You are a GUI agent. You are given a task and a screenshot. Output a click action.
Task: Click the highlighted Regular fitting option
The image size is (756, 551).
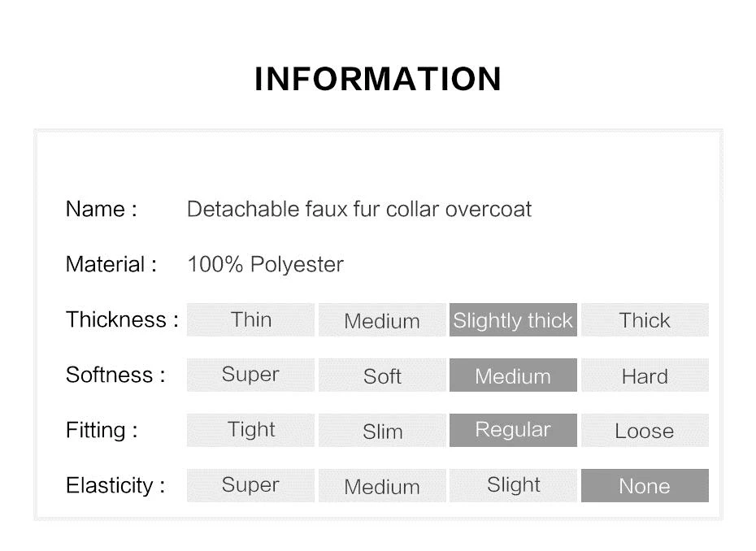513,430
